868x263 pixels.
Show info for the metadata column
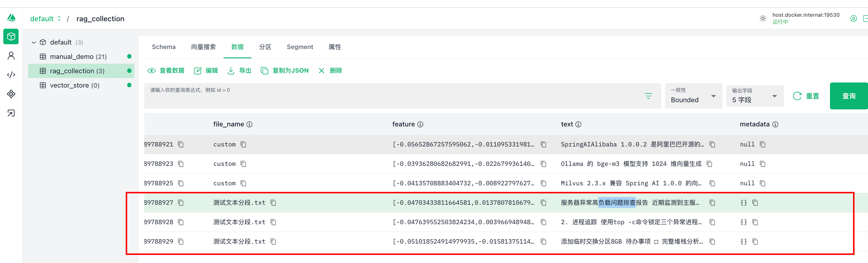point(775,124)
